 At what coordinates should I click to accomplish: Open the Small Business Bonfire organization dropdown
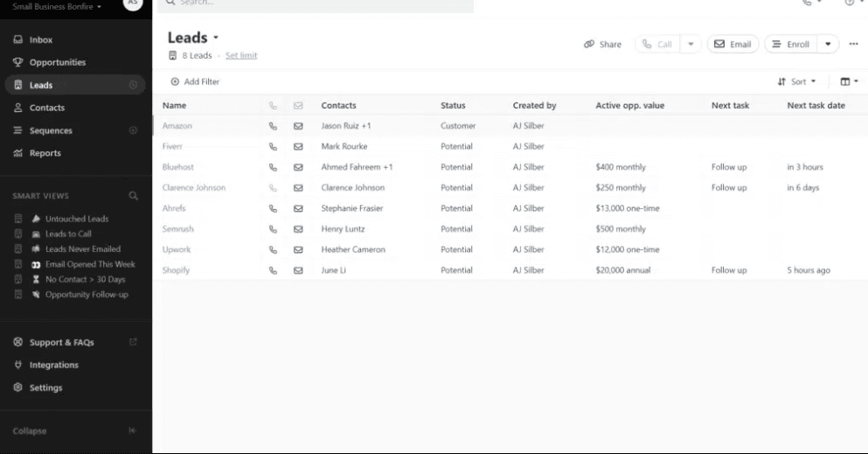57,7
